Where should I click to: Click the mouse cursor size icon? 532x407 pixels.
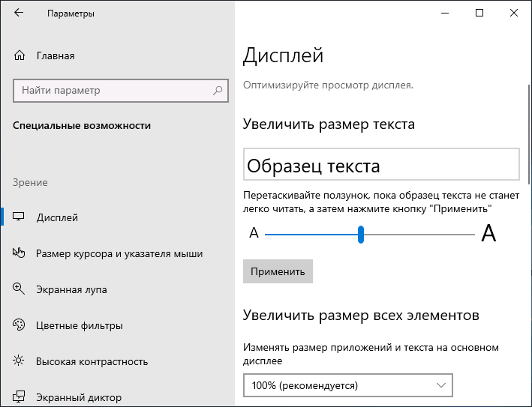(19, 253)
